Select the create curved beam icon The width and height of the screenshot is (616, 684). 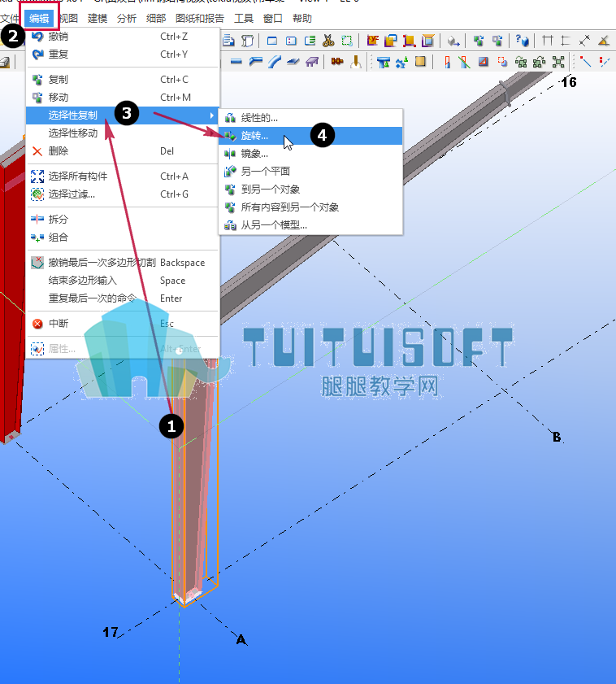point(274,62)
